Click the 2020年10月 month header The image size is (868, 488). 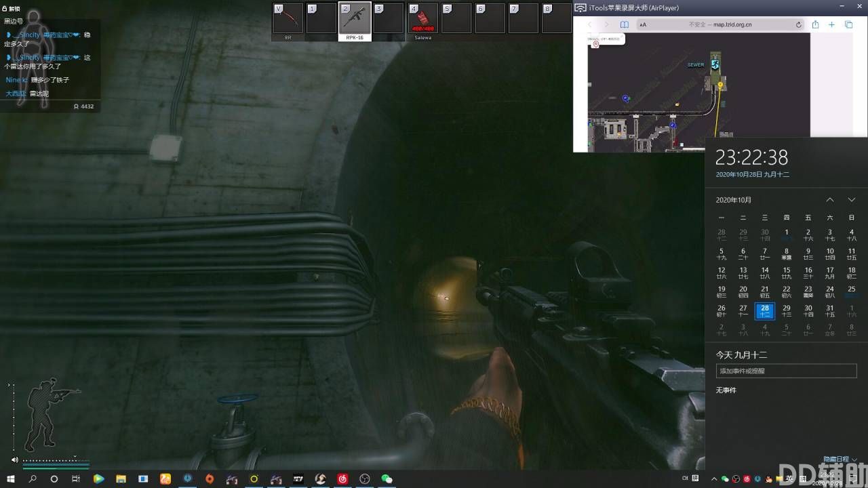click(x=734, y=200)
